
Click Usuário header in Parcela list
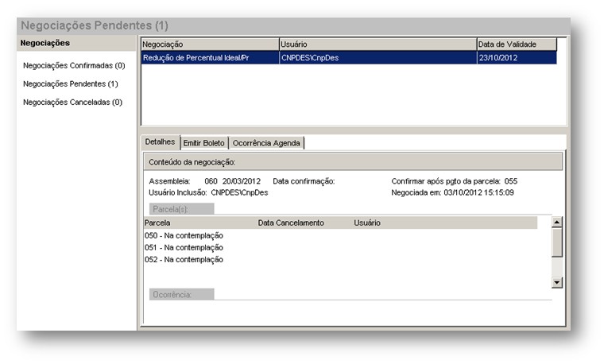[367, 223]
